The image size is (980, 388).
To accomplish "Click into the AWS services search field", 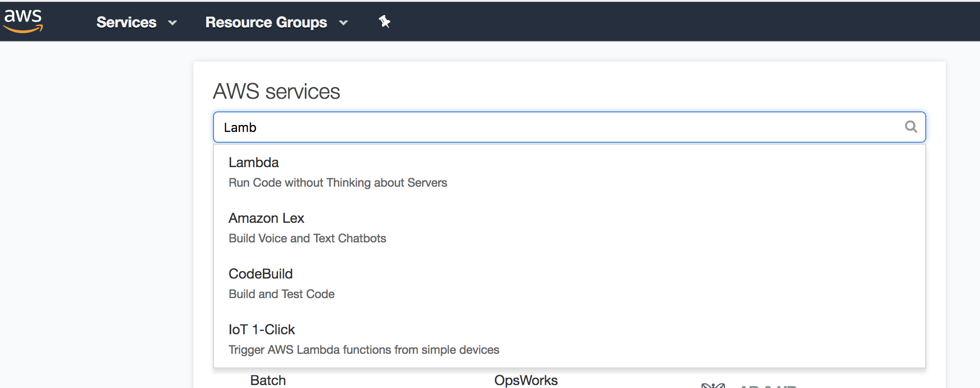I will click(569, 127).
